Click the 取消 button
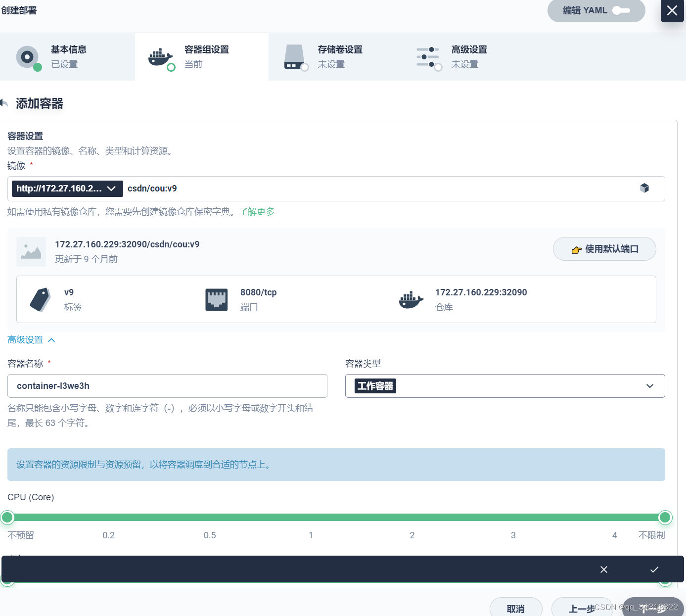 click(516, 608)
